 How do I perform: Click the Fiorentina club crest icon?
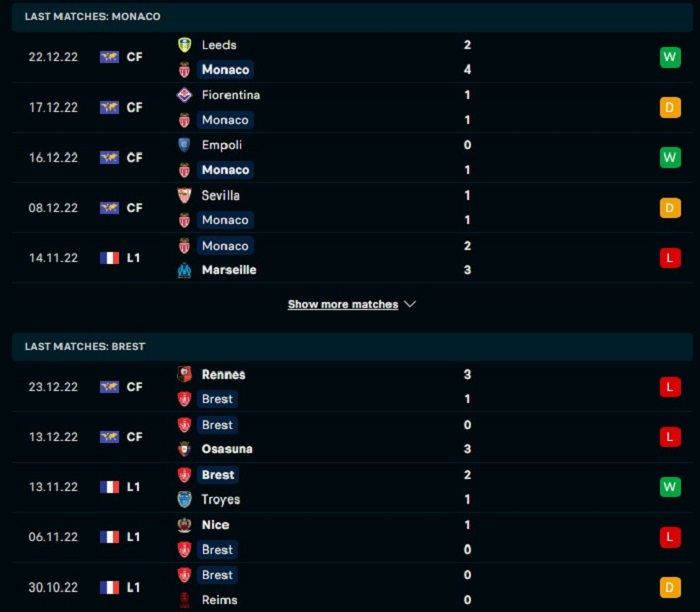pyautogui.click(x=184, y=95)
